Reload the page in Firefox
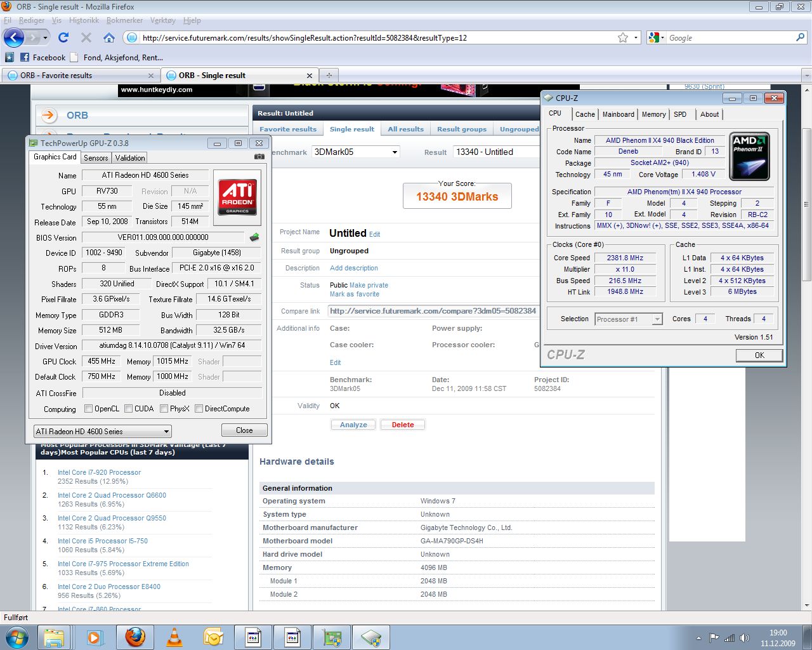This screenshot has width=812, height=650. click(x=63, y=37)
